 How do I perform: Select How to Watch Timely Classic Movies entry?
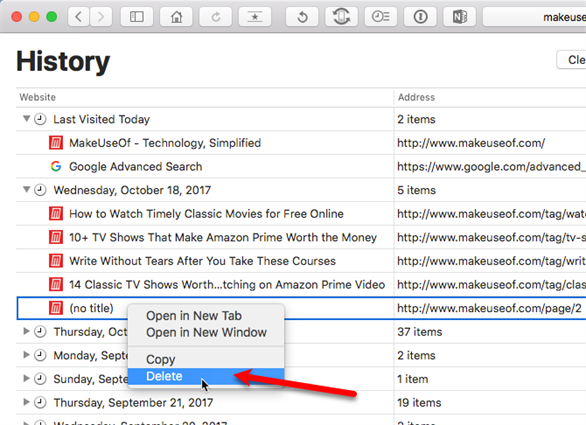coord(206,213)
